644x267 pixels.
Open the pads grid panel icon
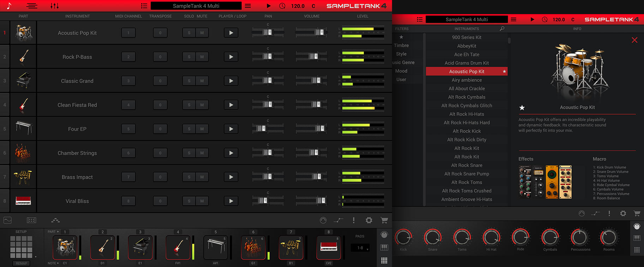[x=31, y=220]
